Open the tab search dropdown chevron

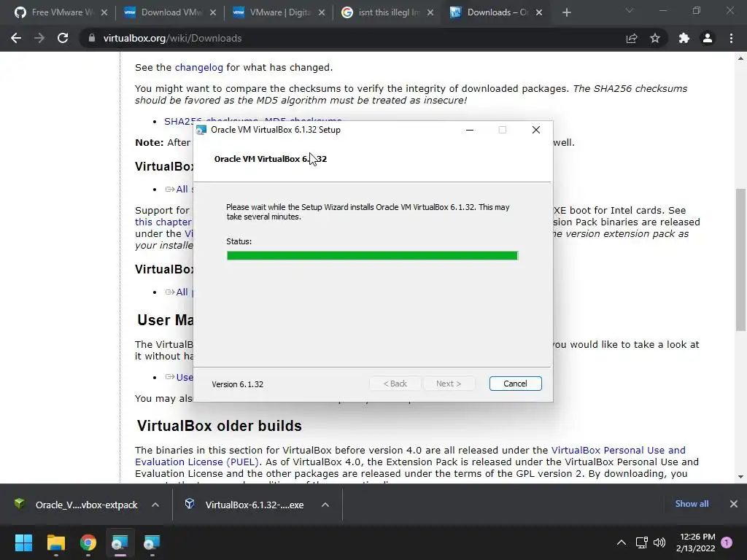pyautogui.click(x=630, y=10)
